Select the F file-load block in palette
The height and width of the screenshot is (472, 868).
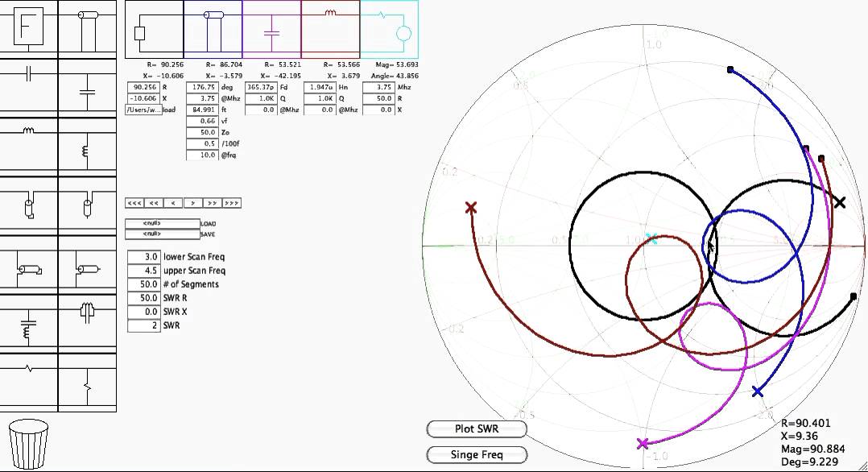point(28,28)
